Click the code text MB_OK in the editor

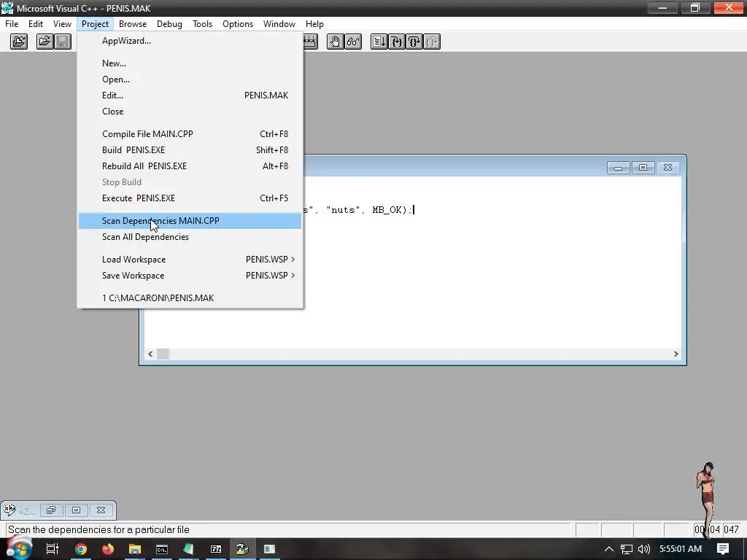(x=387, y=210)
